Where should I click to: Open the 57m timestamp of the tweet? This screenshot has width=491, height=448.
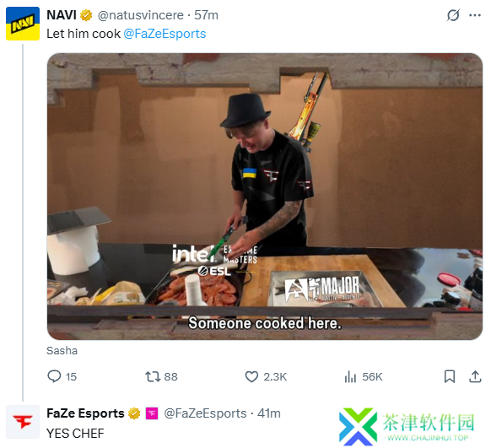pos(206,15)
